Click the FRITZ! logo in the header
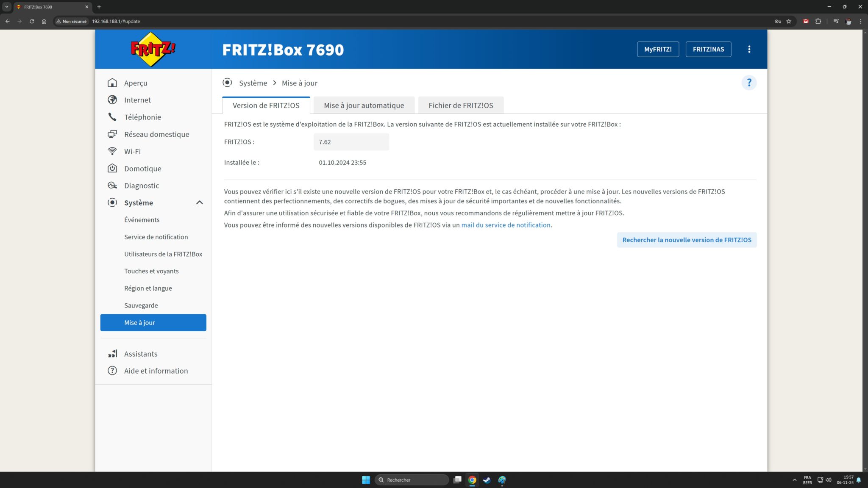Viewport: 868px width, 488px height. point(153,49)
